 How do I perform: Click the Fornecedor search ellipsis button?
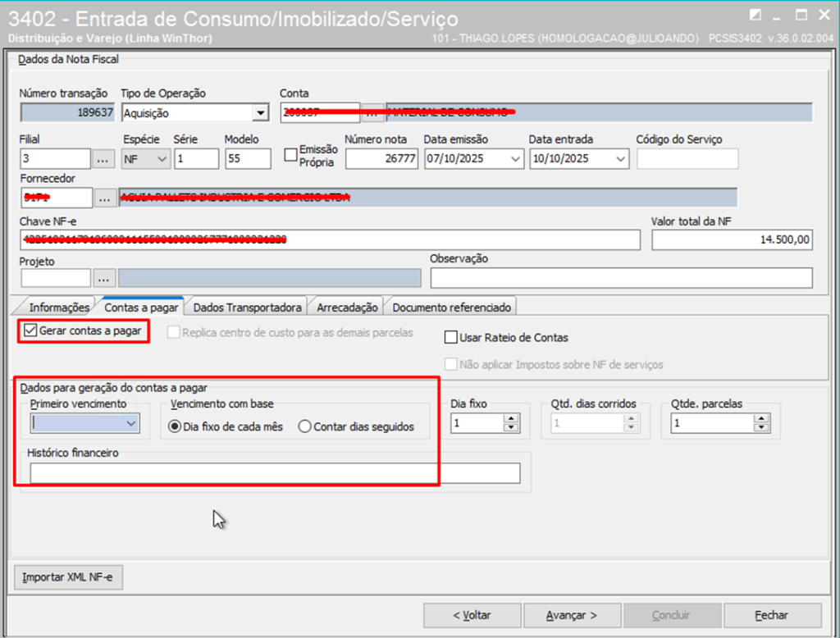105,198
